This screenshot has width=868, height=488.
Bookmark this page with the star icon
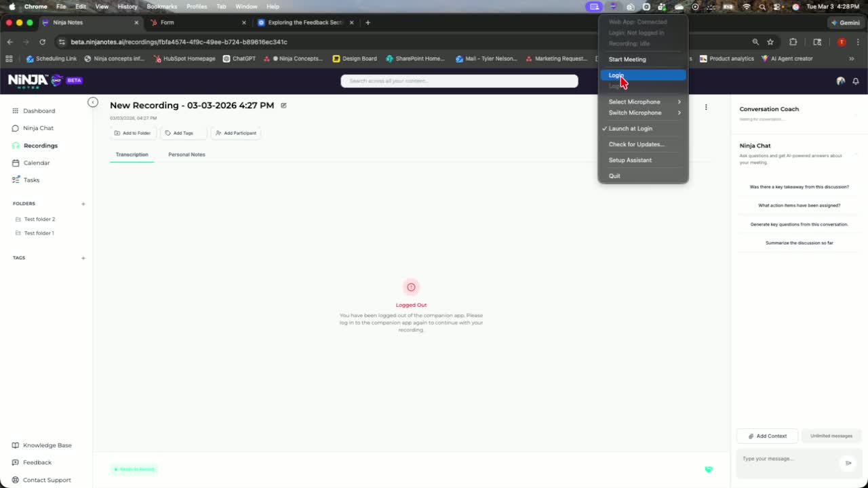pos(770,42)
